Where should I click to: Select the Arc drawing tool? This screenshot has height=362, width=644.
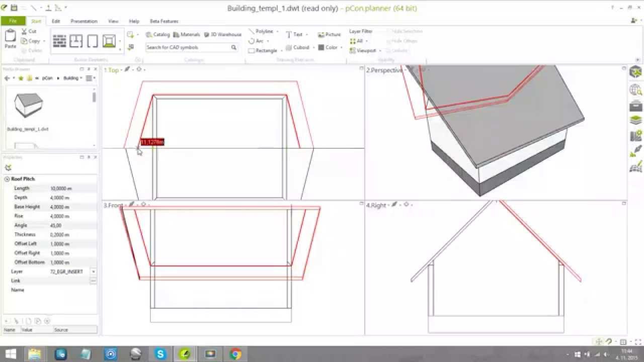(256, 41)
